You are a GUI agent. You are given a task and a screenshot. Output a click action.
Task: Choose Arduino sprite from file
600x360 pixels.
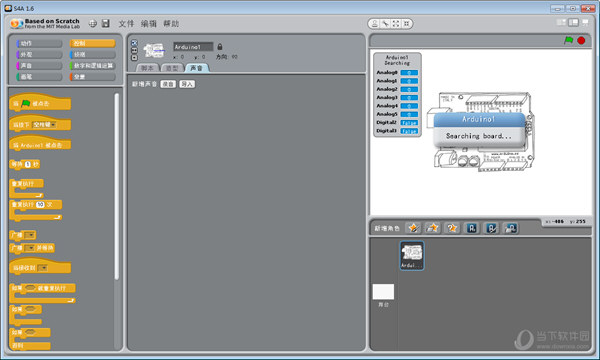point(511,228)
